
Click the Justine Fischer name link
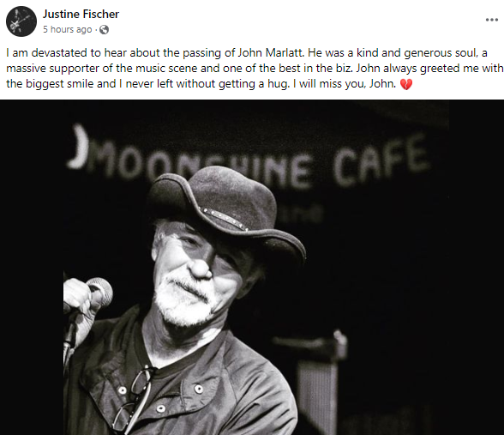(81, 14)
